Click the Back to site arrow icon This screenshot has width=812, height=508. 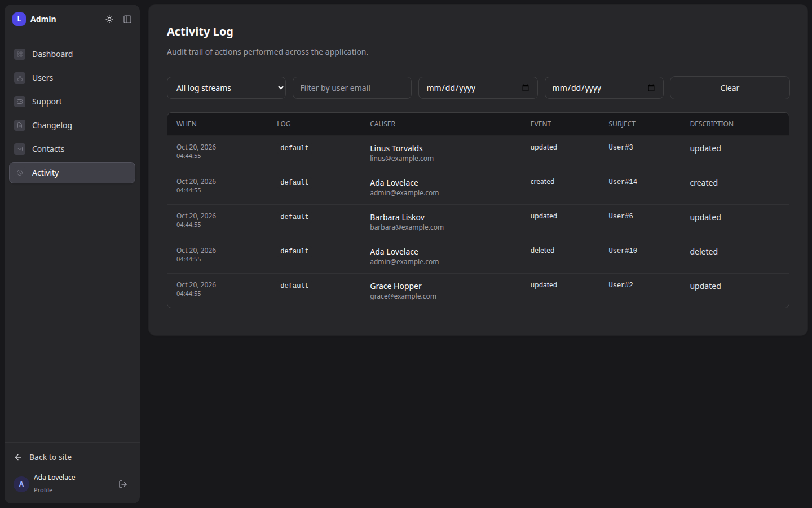tap(18, 457)
